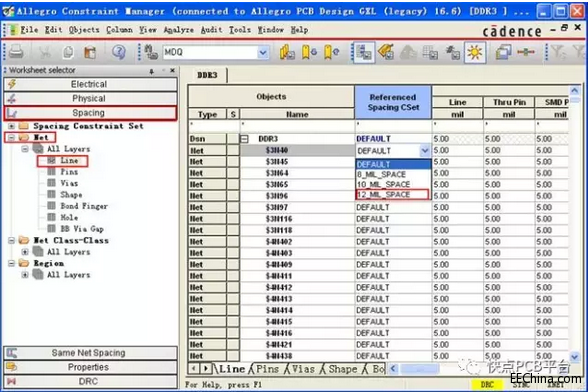Click the cascading windows icon

(503, 52)
